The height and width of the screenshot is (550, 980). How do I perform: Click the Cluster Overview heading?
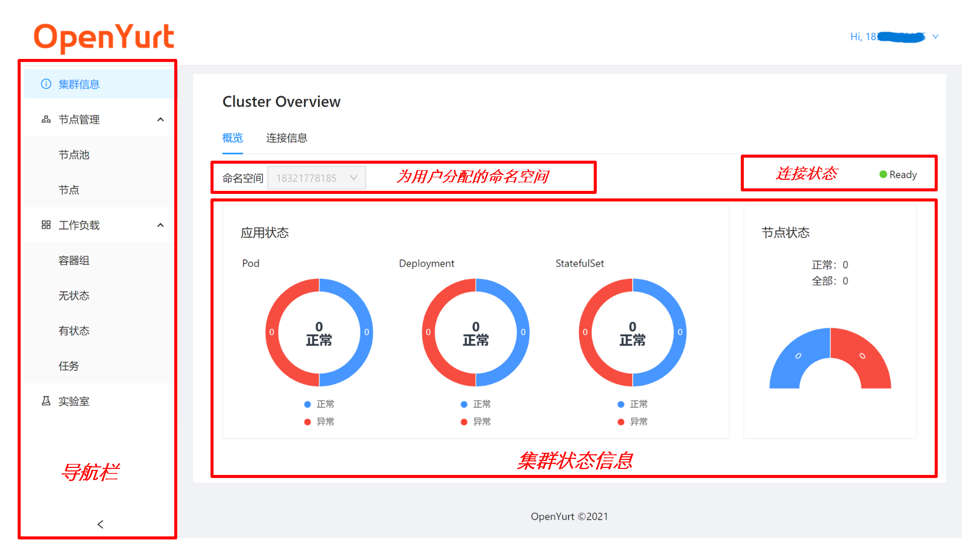[x=282, y=102]
